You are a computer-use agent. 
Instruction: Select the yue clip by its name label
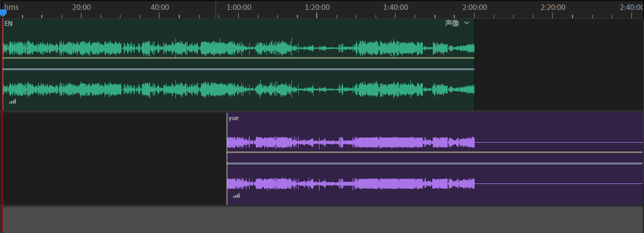234,118
